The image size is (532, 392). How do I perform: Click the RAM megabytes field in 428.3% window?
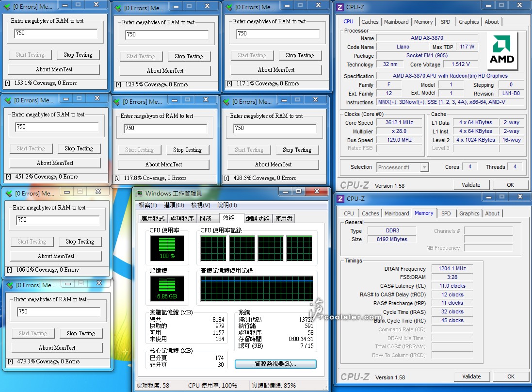(x=275, y=128)
